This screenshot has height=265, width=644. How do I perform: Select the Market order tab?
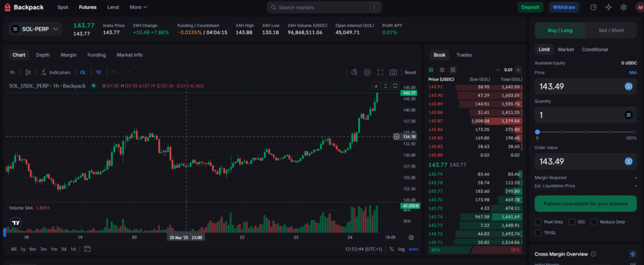(566, 49)
